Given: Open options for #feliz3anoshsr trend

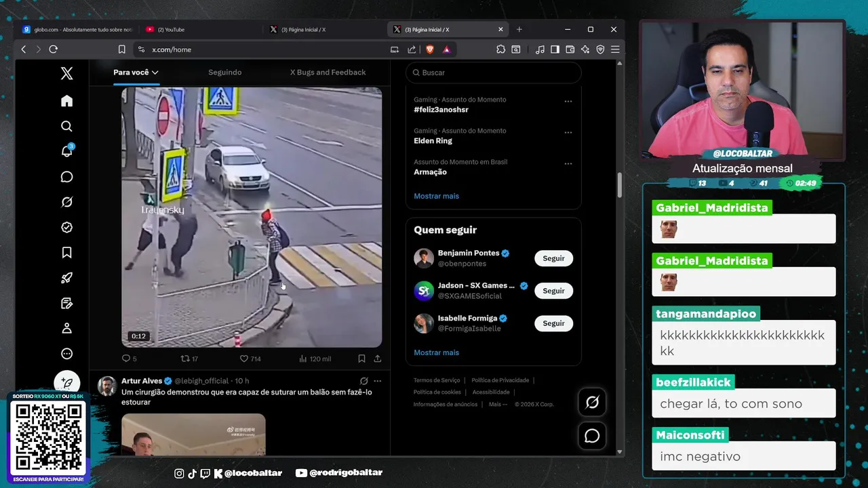Looking at the screenshot, I should pyautogui.click(x=568, y=102).
